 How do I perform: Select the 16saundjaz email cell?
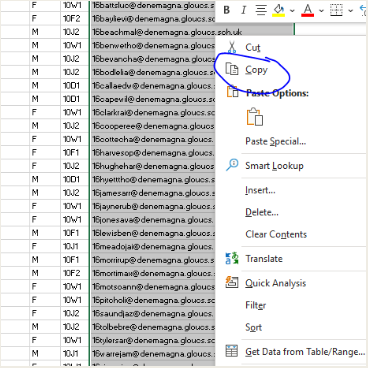tap(153, 314)
